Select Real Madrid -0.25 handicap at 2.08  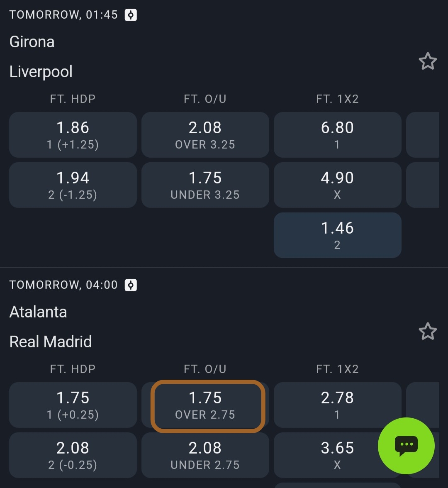coord(73,455)
